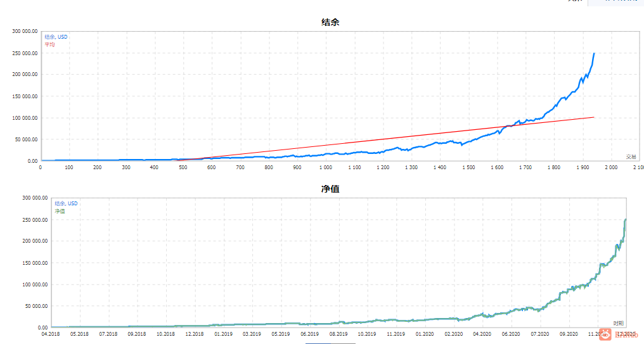Click the 净值 chart title

[330, 189]
